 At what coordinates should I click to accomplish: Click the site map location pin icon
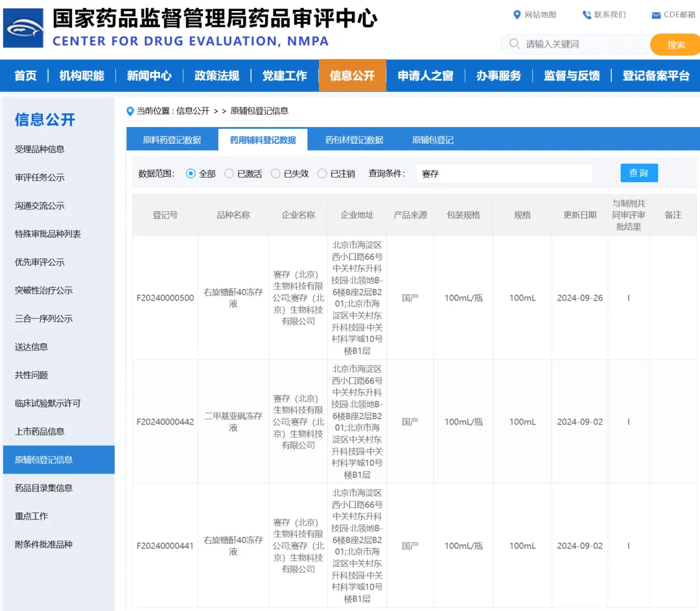point(517,15)
